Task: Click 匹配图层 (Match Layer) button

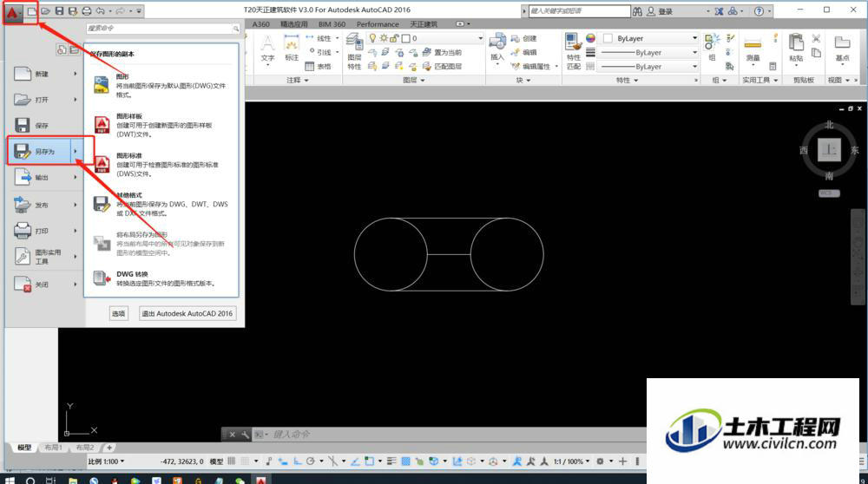Action: 442,67
